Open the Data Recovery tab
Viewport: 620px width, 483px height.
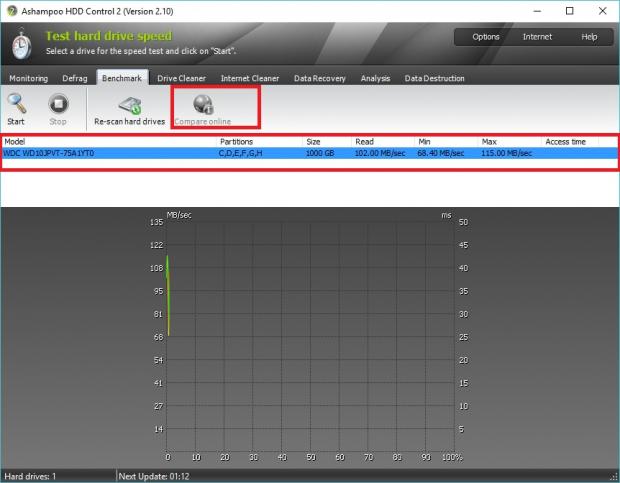point(321,78)
